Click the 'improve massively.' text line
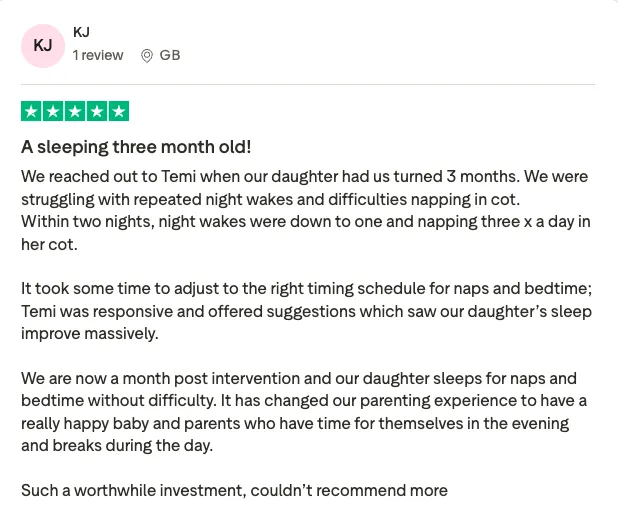618x518 pixels. (x=90, y=334)
